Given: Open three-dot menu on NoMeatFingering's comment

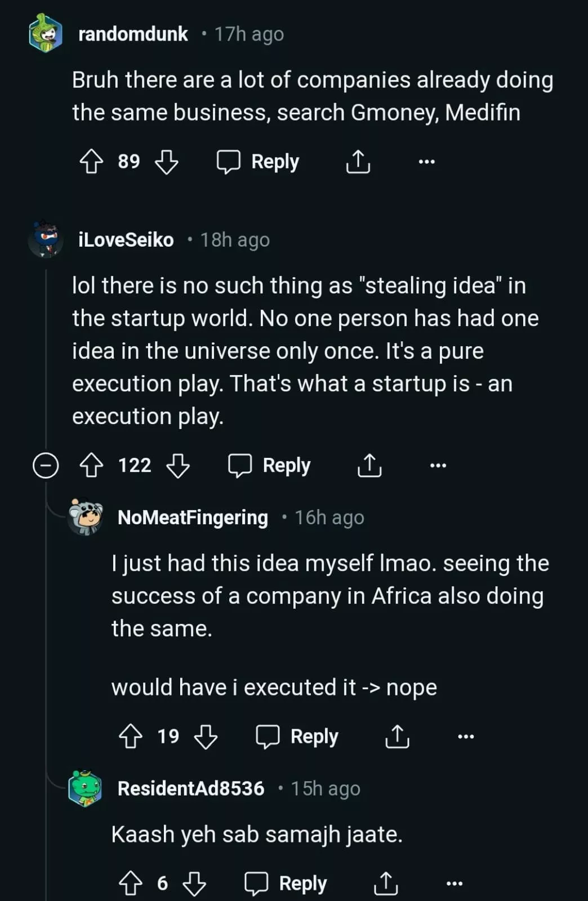Looking at the screenshot, I should (x=466, y=737).
